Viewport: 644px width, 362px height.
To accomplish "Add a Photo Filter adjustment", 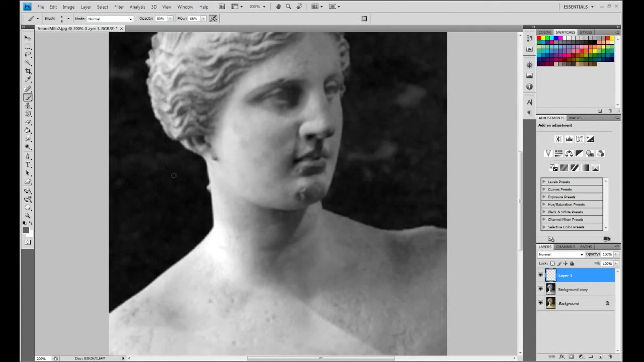I will click(590, 153).
